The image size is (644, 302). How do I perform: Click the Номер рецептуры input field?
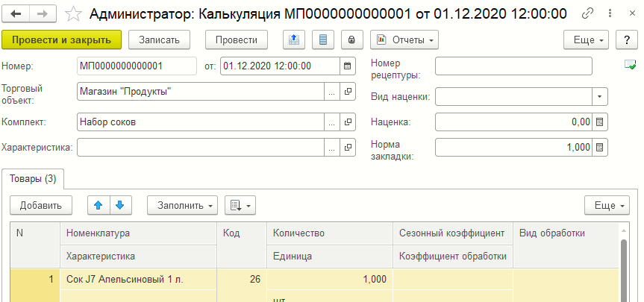pos(513,66)
